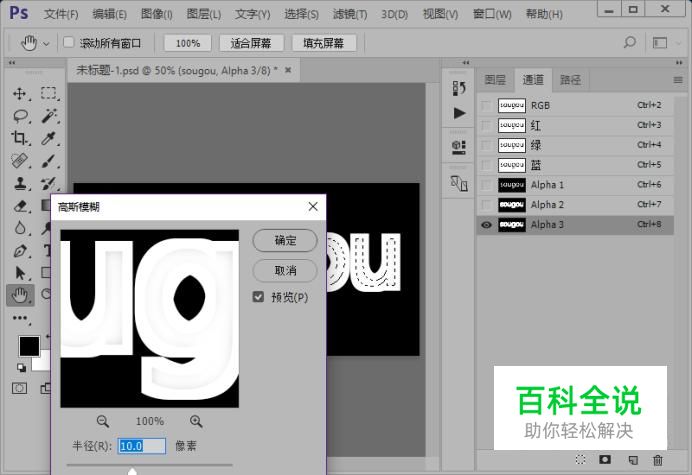Click the Fill Screen button
The image size is (692, 475).
coord(324,43)
